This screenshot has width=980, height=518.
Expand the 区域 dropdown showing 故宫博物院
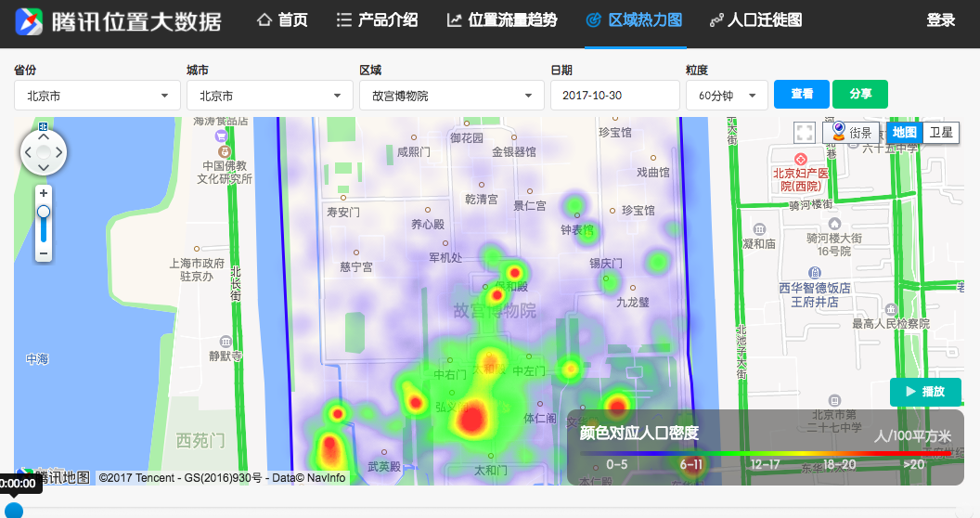point(451,96)
